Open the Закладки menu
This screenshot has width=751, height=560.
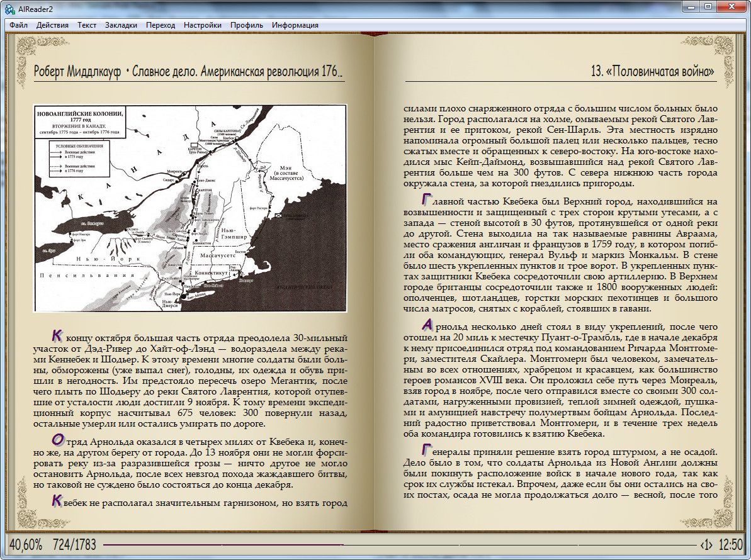121,25
